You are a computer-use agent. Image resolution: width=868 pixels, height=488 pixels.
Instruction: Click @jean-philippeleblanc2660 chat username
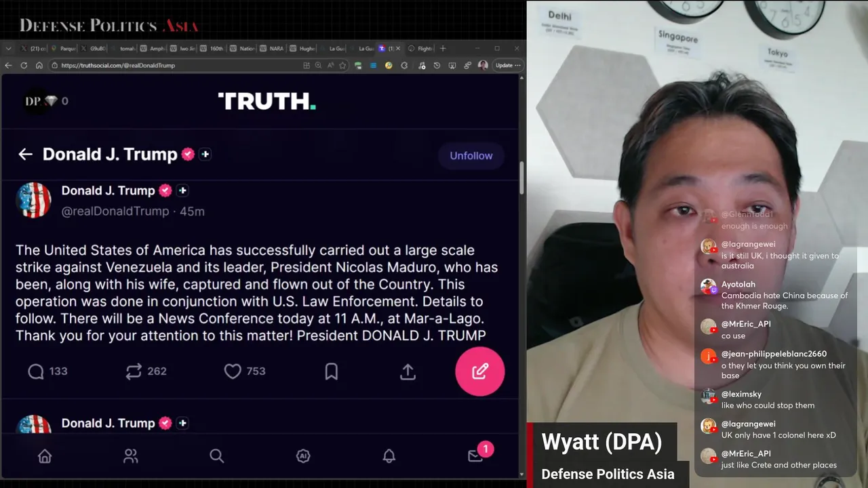[774, 354]
